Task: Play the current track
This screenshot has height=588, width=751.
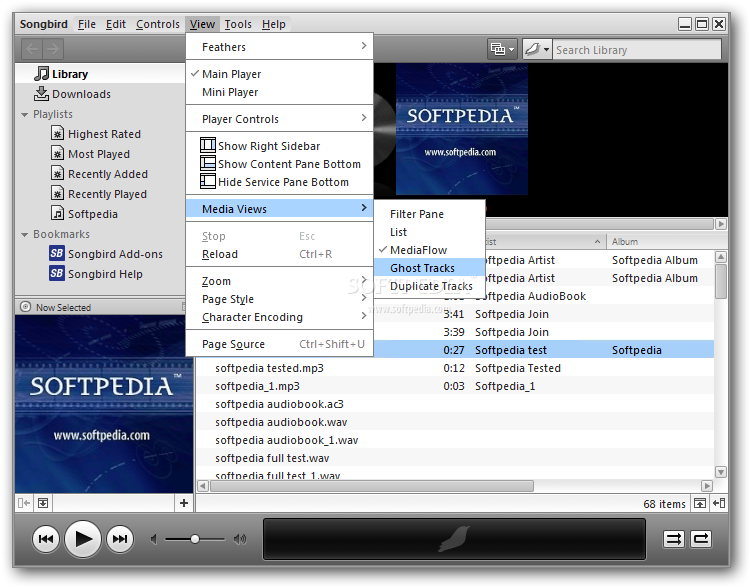Action: pyautogui.click(x=83, y=539)
